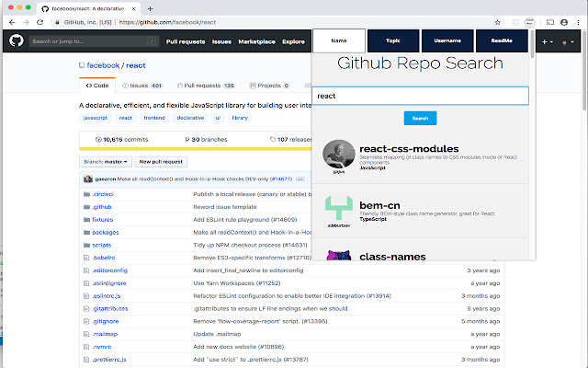Open Marketplace in GitHub header
This screenshot has width=588, height=368.
tap(257, 41)
